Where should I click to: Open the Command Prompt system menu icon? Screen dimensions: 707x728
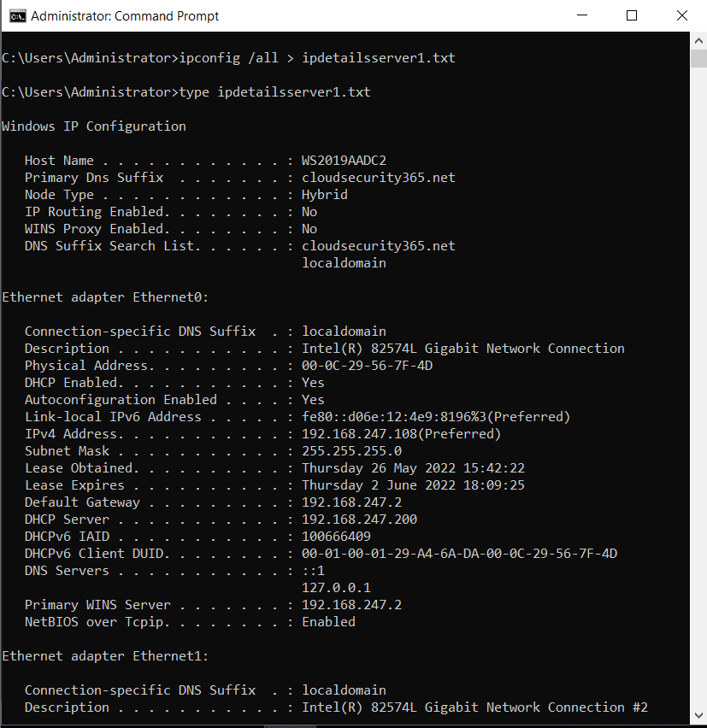tap(18, 16)
